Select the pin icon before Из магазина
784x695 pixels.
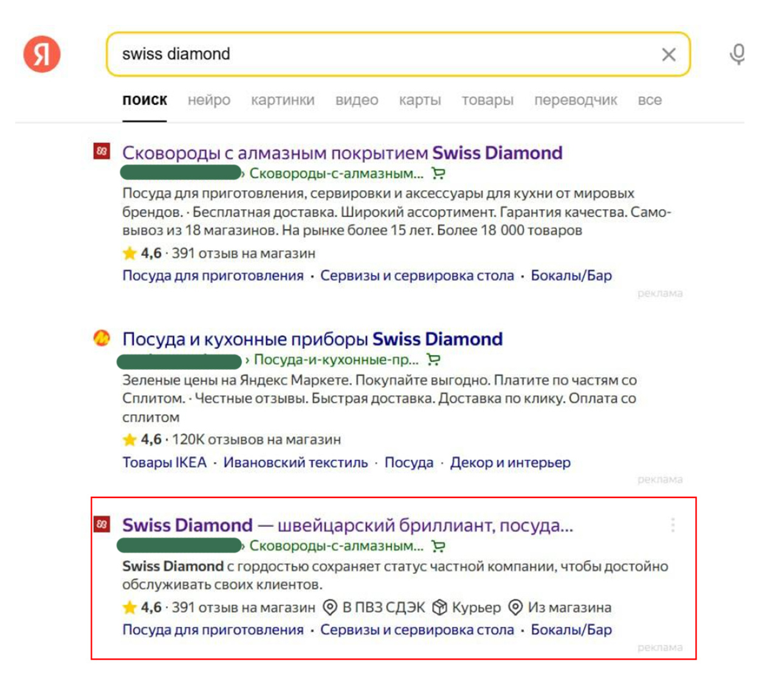coord(516,607)
